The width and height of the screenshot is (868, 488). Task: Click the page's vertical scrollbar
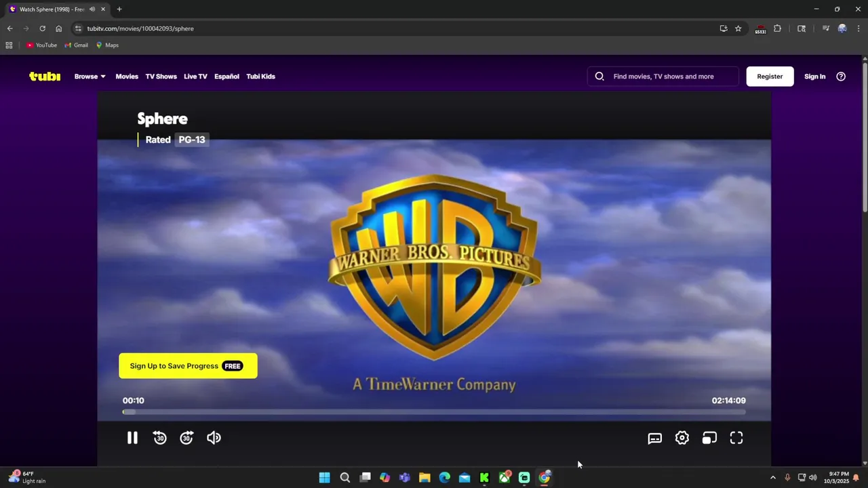[x=865, y=139]
